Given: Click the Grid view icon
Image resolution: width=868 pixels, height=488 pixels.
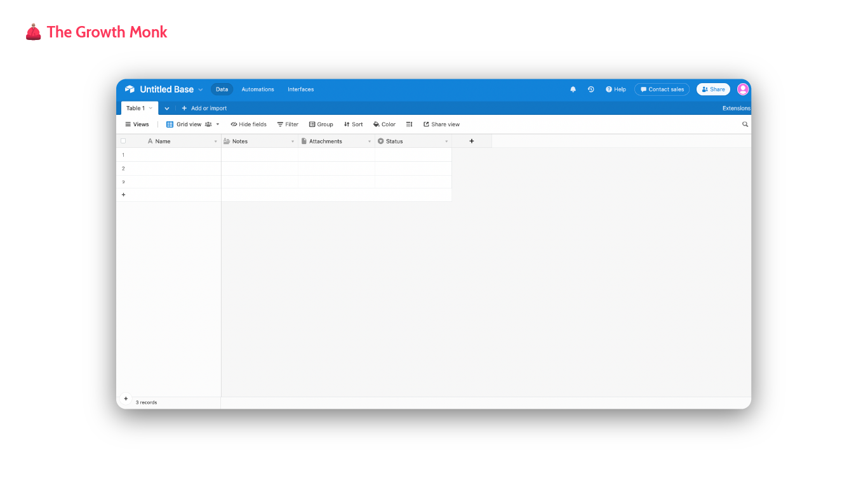Looking at the screenshot, I should click(x=170, y=124).
